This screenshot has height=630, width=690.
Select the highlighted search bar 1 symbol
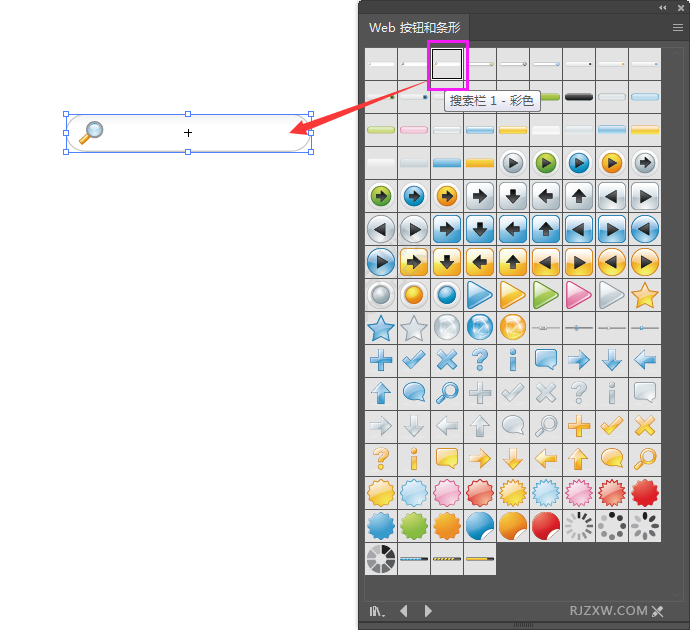pos(447,64)
